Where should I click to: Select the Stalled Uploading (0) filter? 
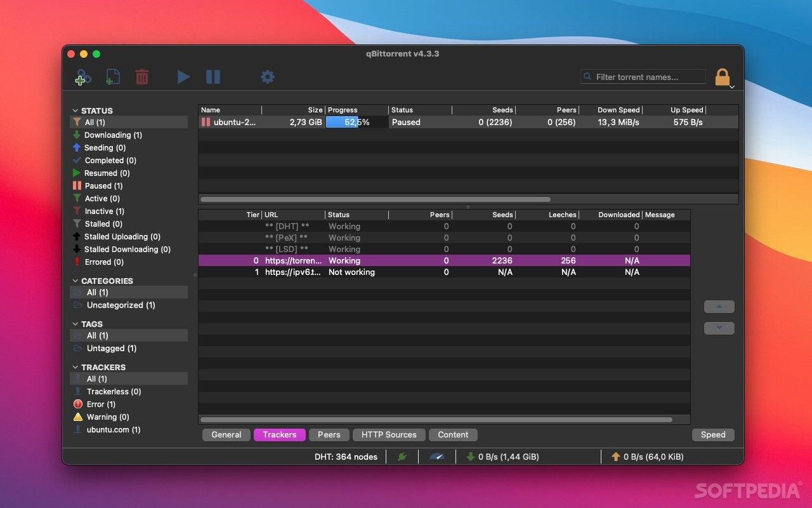[129, 236]
